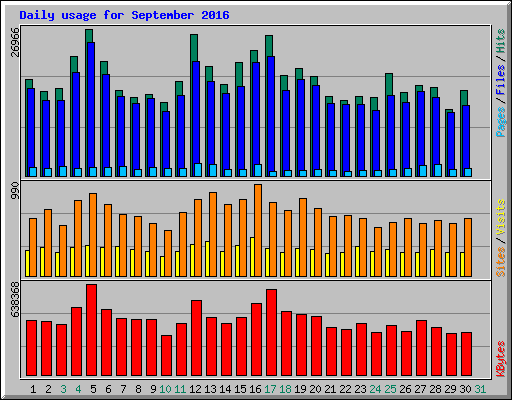
Task: Click the y-axis value 990
Action: (15, 190)
